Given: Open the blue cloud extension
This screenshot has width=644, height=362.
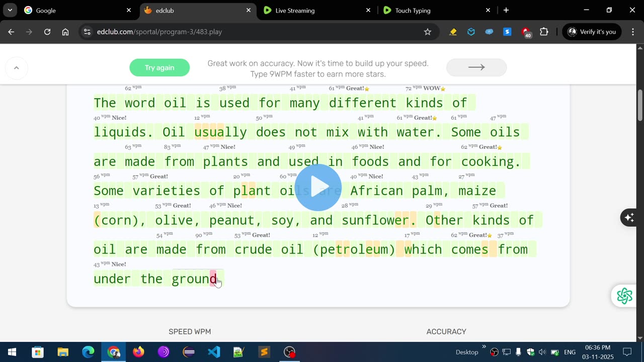Looking at the screenshot, I should 489,32.
